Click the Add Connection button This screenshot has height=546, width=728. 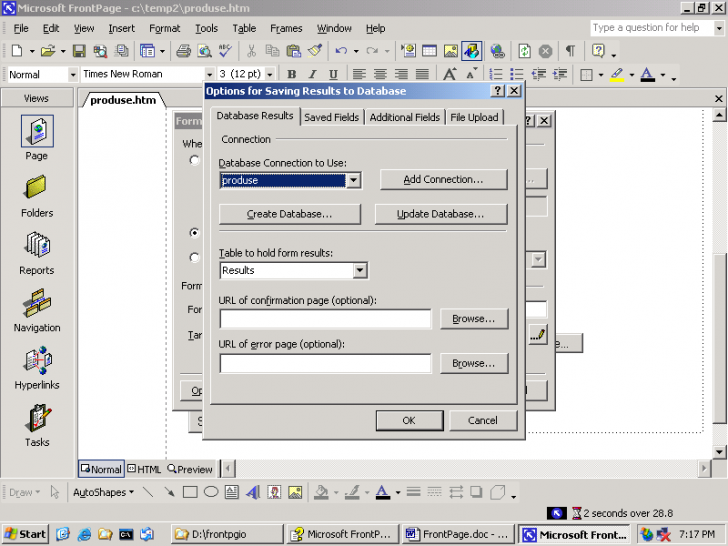(x=443, y=180)
